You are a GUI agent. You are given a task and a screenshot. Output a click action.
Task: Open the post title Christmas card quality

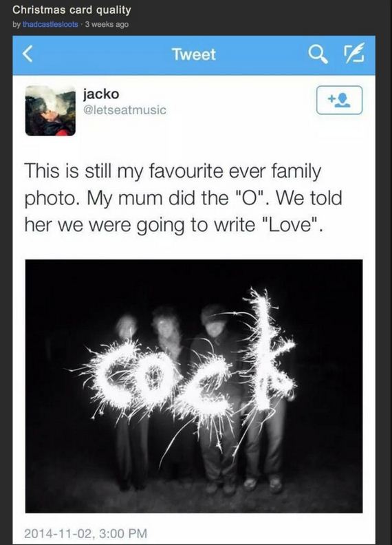[x=72, y=10]
